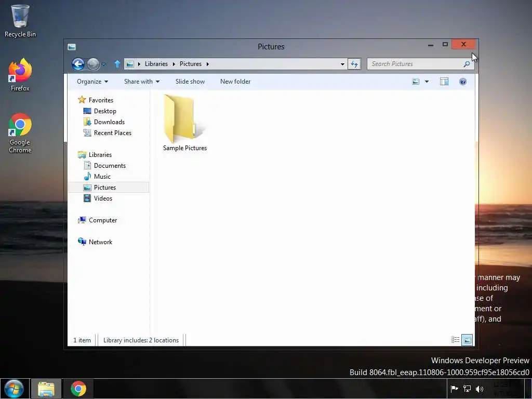Image resolution: width=532 pixels, height=399 pixels.
Task: Minimize the Pictures window
Action: (431, 45)
